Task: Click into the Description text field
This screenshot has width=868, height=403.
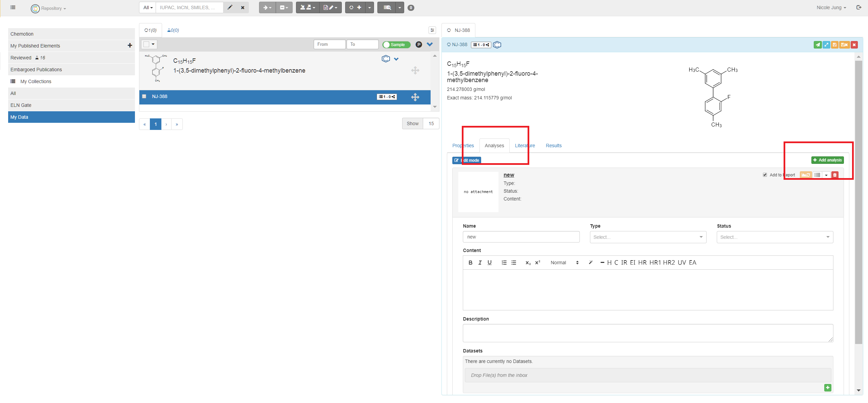Action: click(648, 333)
